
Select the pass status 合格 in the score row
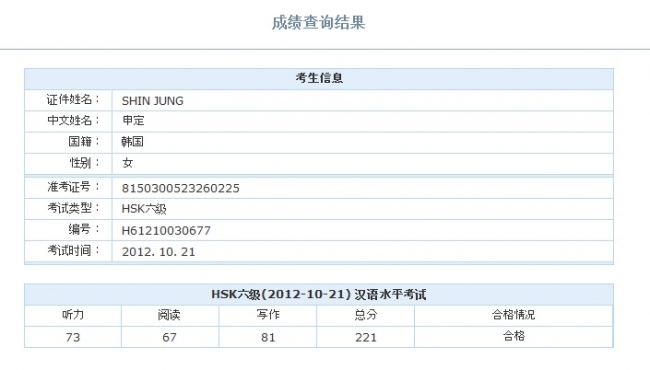point(514,336)
